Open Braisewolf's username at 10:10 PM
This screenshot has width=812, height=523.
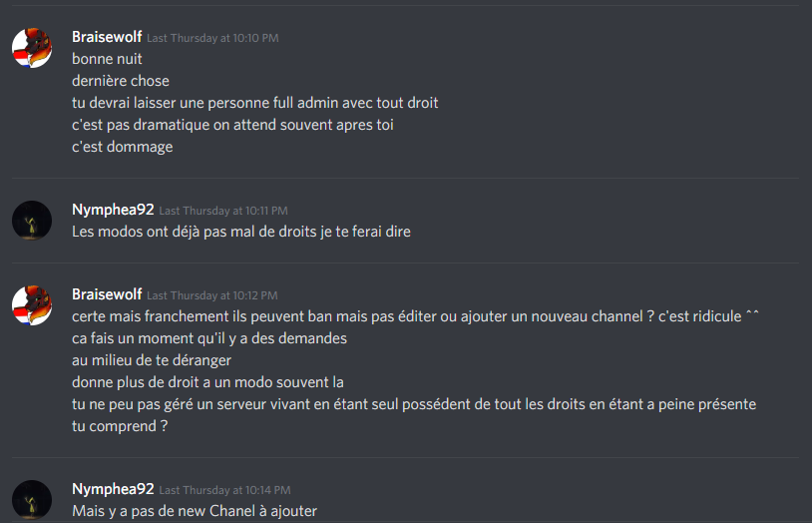click(x=107, y=37)
